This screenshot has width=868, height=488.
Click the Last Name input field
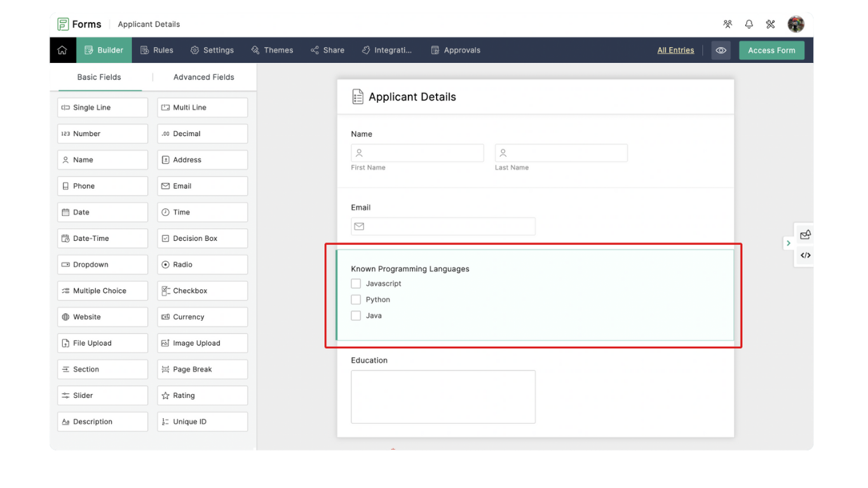(x=561, y=153)
